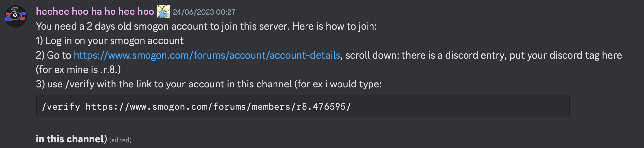Click "2) Go to" before the link
The height and width of the screenshot is (148, 644).
point(53,55)
